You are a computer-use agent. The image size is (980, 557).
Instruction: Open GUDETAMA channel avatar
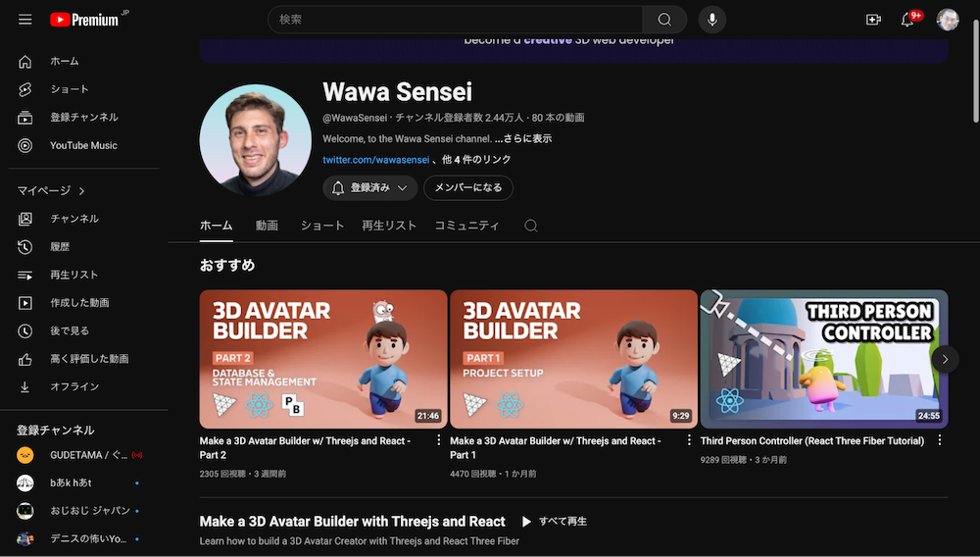25,455
